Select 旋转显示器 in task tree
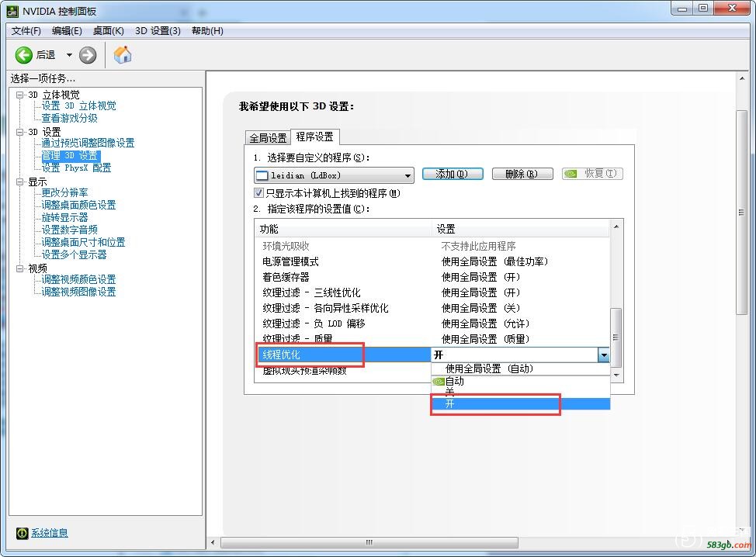 coord(64,217)
